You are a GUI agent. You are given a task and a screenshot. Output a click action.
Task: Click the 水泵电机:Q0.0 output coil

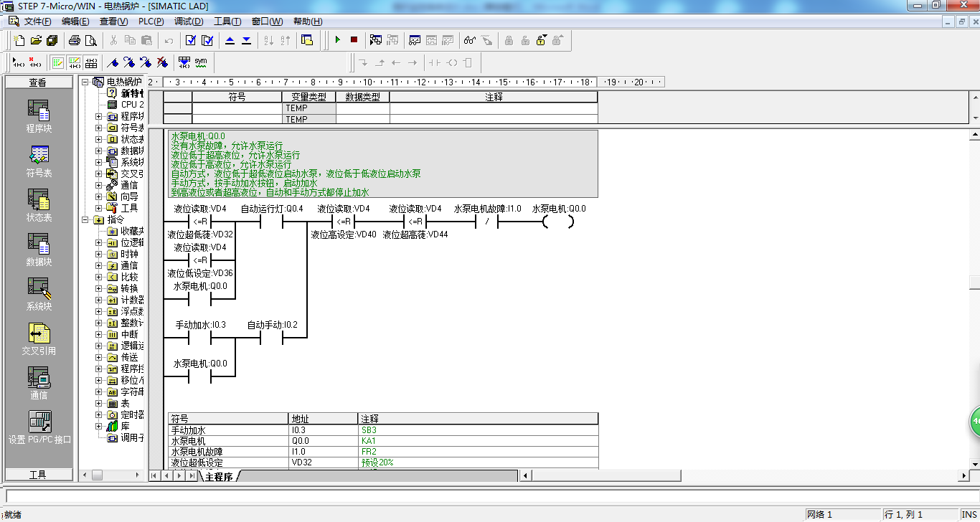click(558, 222)
